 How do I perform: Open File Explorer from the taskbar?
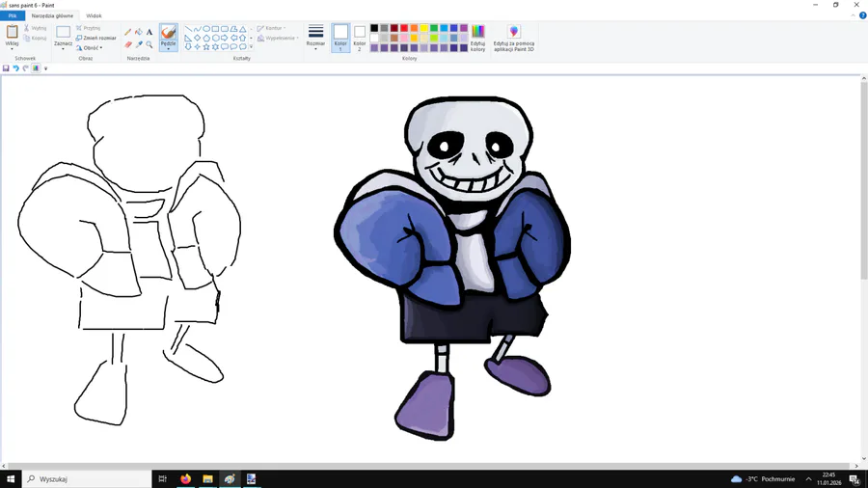coord(207,479)
